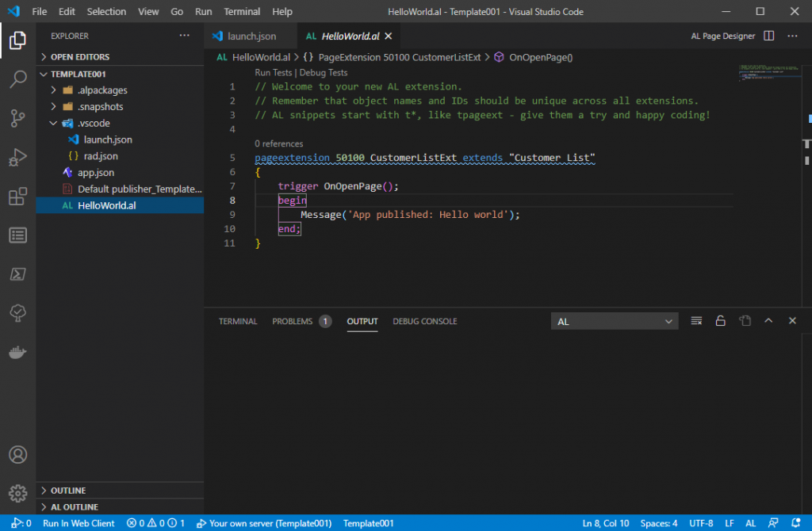Open the AL Page Designer button
812x531 pixels.
click(723, 36)
